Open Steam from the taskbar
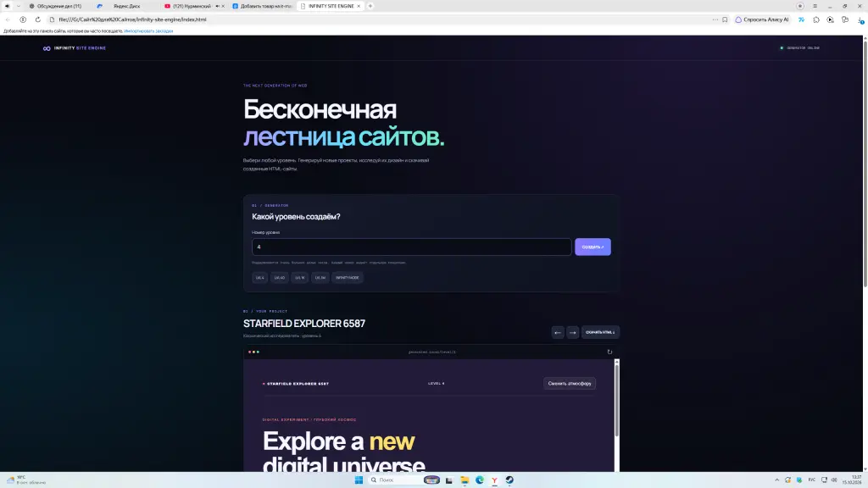The image size is (868, 488). 509,480
